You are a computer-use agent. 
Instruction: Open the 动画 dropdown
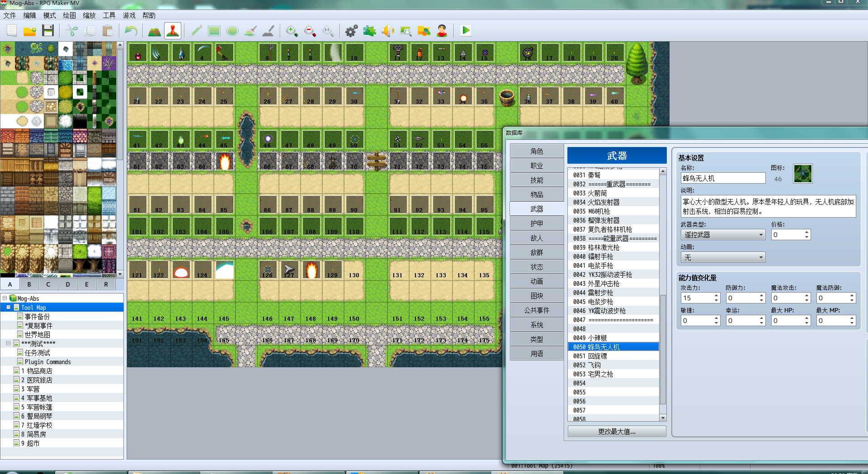(723, 257)
